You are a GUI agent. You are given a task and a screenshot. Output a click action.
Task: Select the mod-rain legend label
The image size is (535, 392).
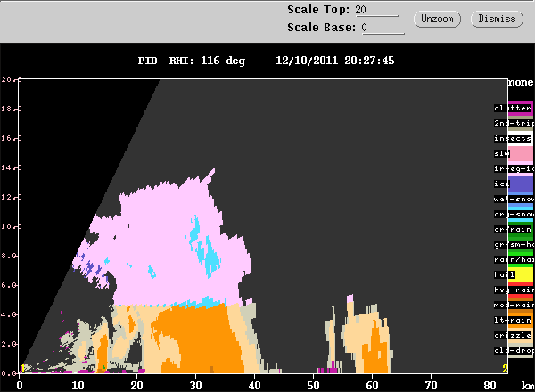point(514,305)
